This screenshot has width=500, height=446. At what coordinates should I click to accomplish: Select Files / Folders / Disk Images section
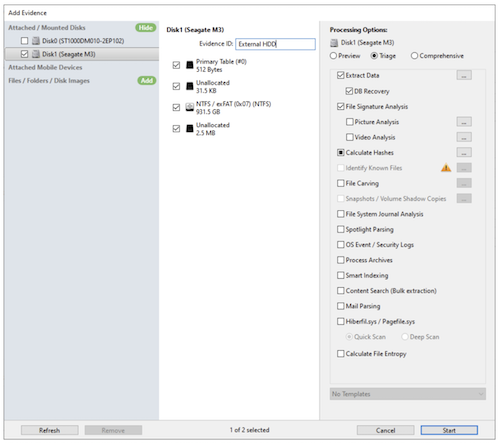coord(49,81)
